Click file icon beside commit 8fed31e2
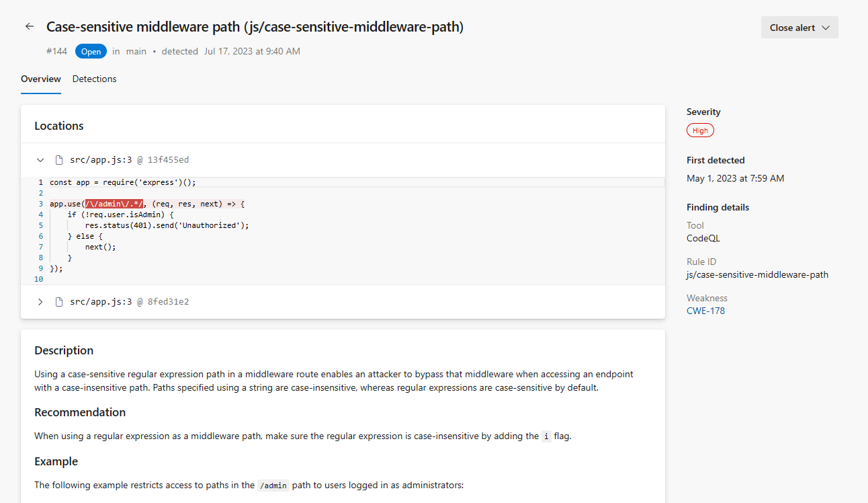The image size is (868, 503). click(x=59, y=302)
